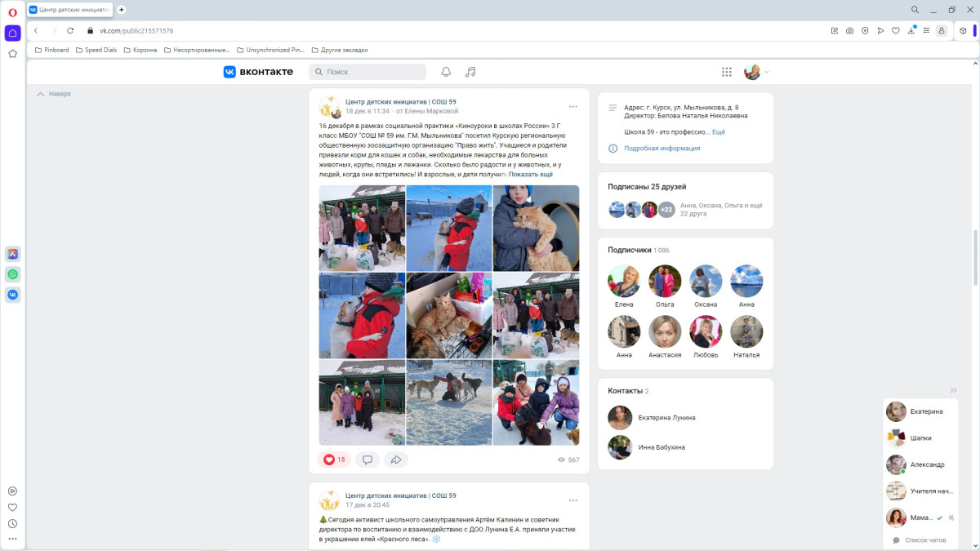Open chat with Екатерина
Viewport: 980px width, 551px height.
coord(920,411)
